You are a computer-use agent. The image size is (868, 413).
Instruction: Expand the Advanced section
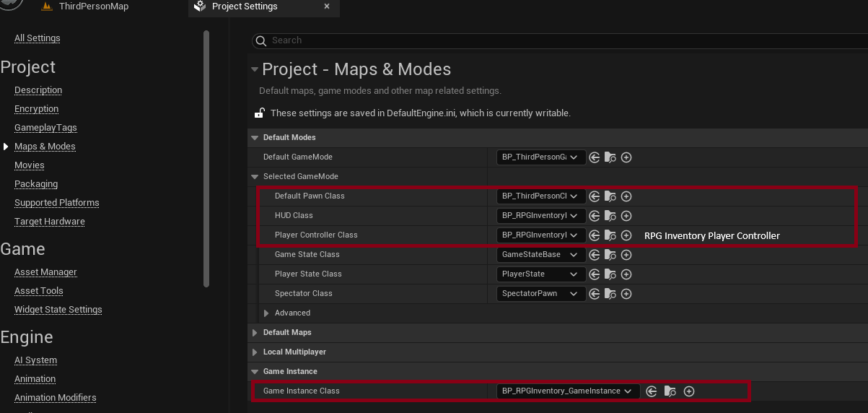point(266,313)
